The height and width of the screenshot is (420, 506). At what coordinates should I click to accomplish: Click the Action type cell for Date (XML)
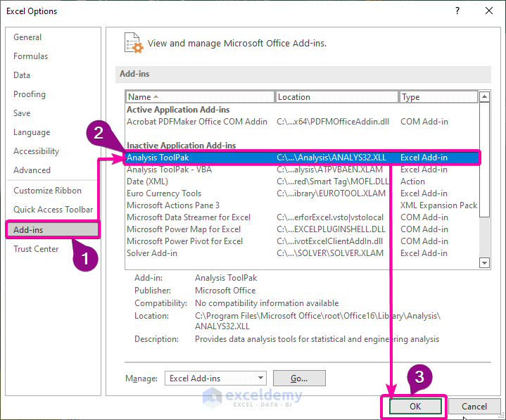point(412,182)
